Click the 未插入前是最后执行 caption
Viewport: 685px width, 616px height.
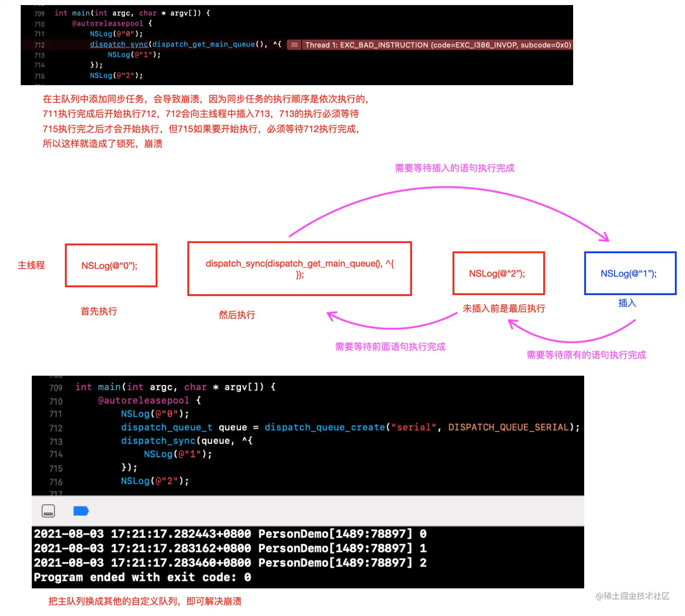(x=504, y=308)
